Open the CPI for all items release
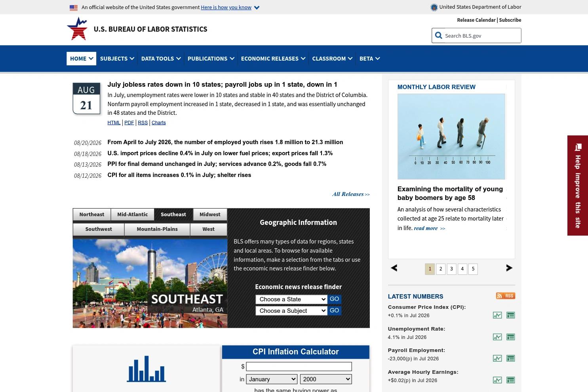The image size is (588, 392). pos(179,175)
